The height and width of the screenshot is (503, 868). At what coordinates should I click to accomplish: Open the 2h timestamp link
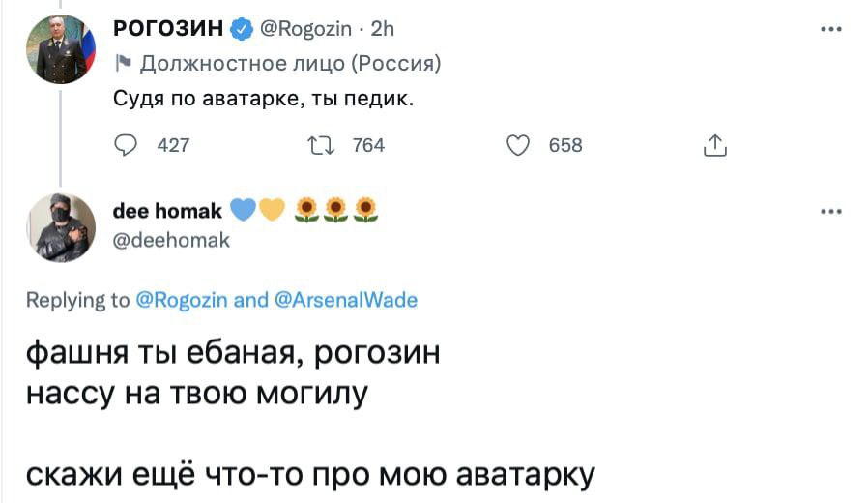pos(383,30)
